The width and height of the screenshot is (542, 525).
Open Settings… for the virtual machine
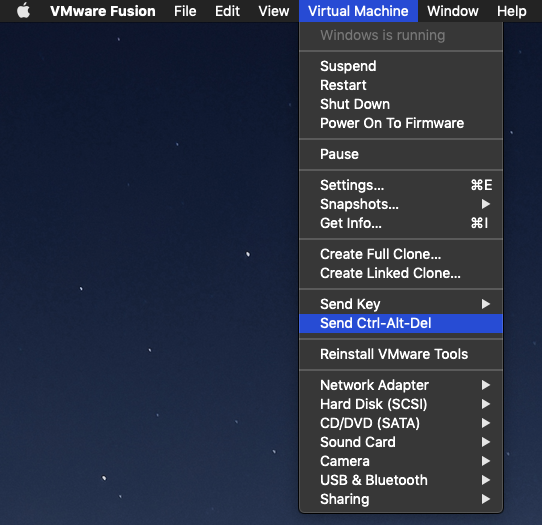coord(401,185)
